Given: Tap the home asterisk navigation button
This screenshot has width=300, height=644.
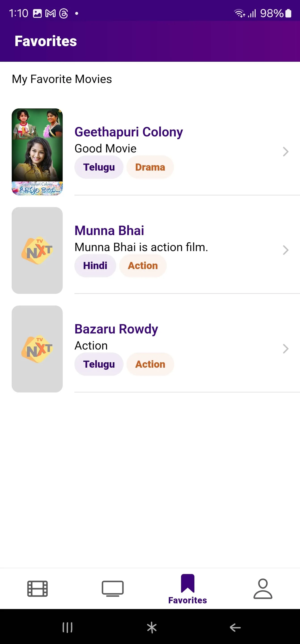Looking at the screenshot, I should [152, 627].
